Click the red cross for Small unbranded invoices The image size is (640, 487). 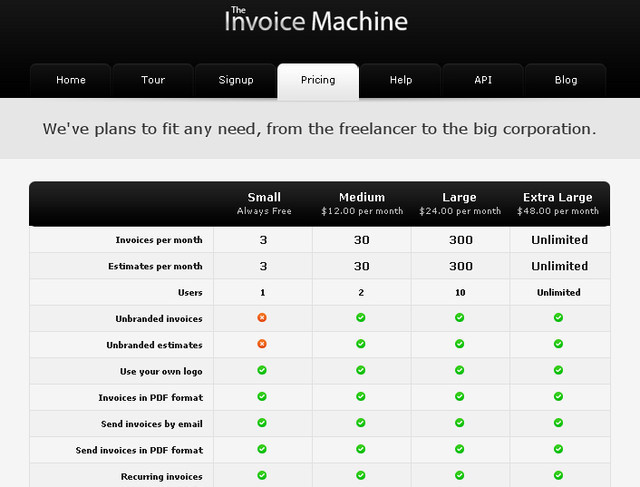(x=262, y=318)
